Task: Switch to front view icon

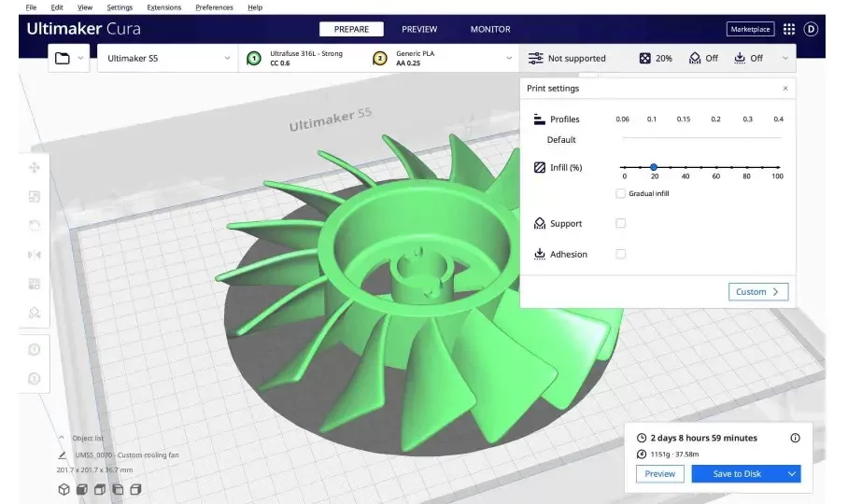Action: pyautogui.click(x=81, y=489)
